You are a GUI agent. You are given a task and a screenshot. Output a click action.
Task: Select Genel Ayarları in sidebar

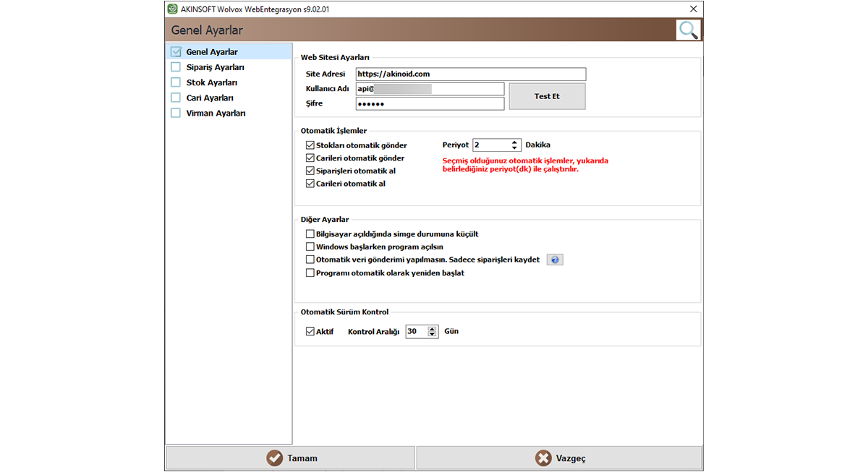point(211,52)
